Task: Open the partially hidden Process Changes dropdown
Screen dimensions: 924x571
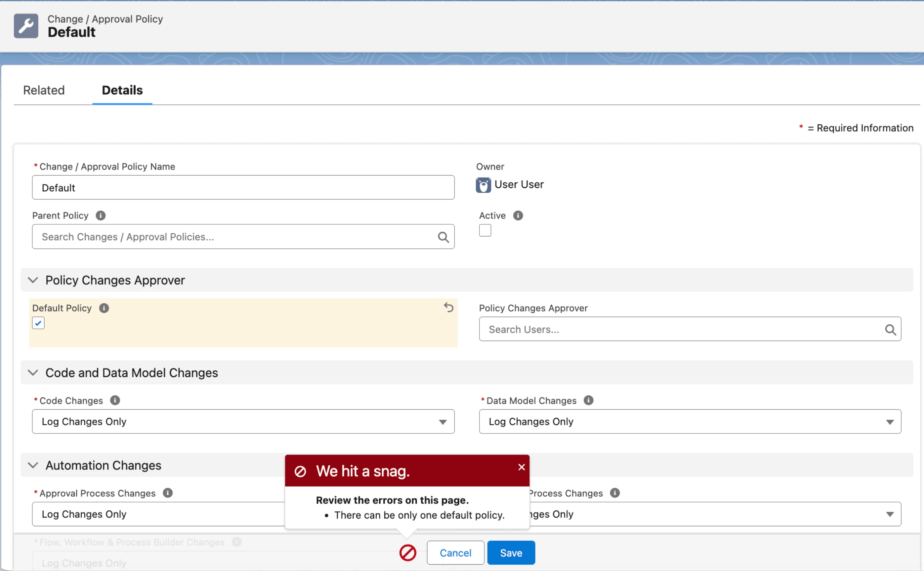Action: coord(715,515)
